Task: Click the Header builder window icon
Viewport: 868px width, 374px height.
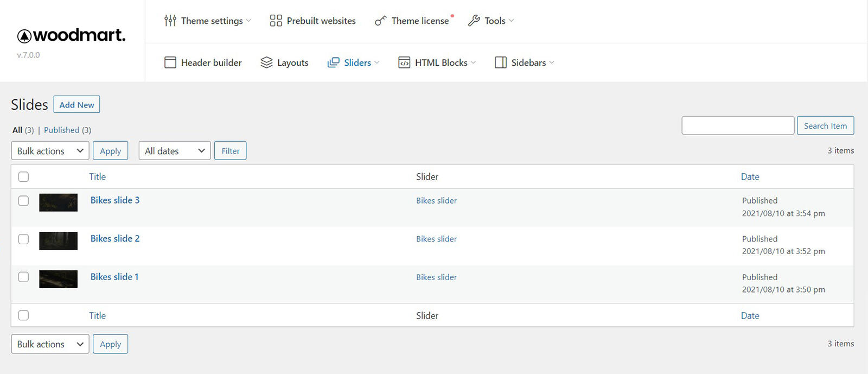Action: pos(170,62)
